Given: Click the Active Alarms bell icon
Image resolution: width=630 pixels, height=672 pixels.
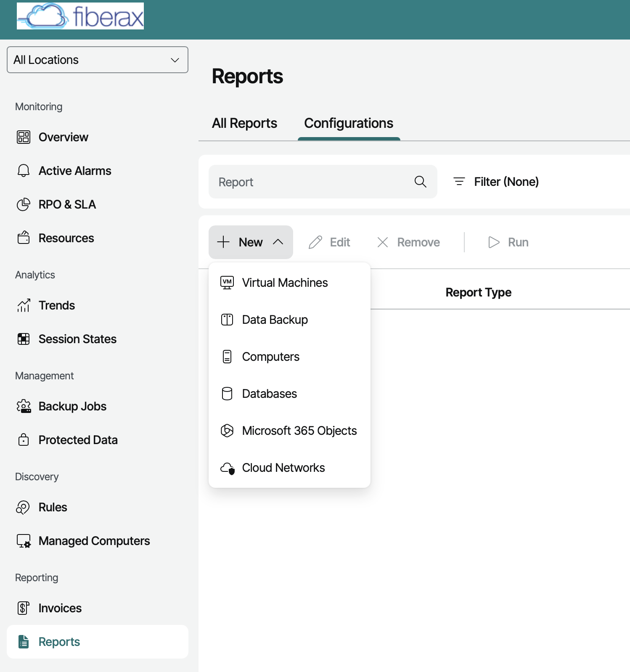Looking at the screenshot, I should pos(24,171).
